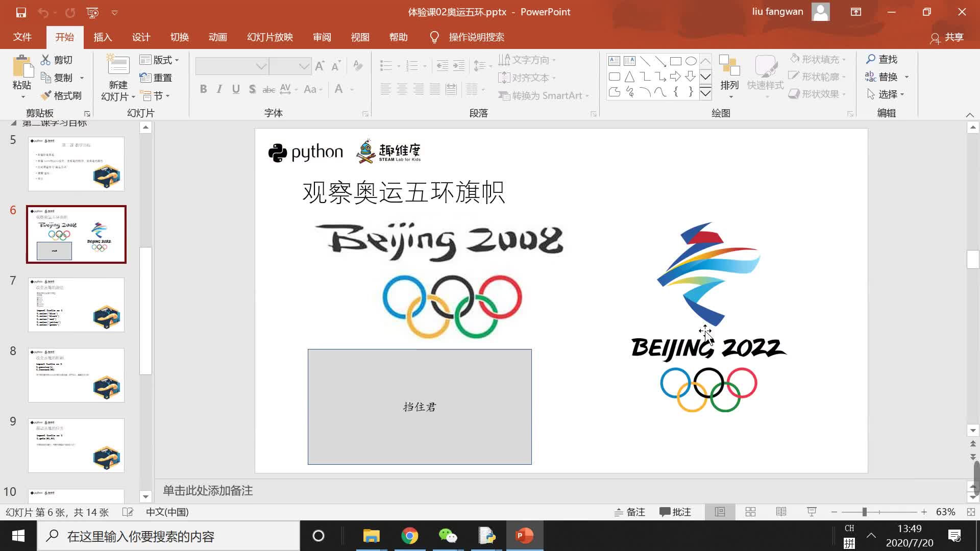Open font color dropdown arrow

[x=352, y=89]
